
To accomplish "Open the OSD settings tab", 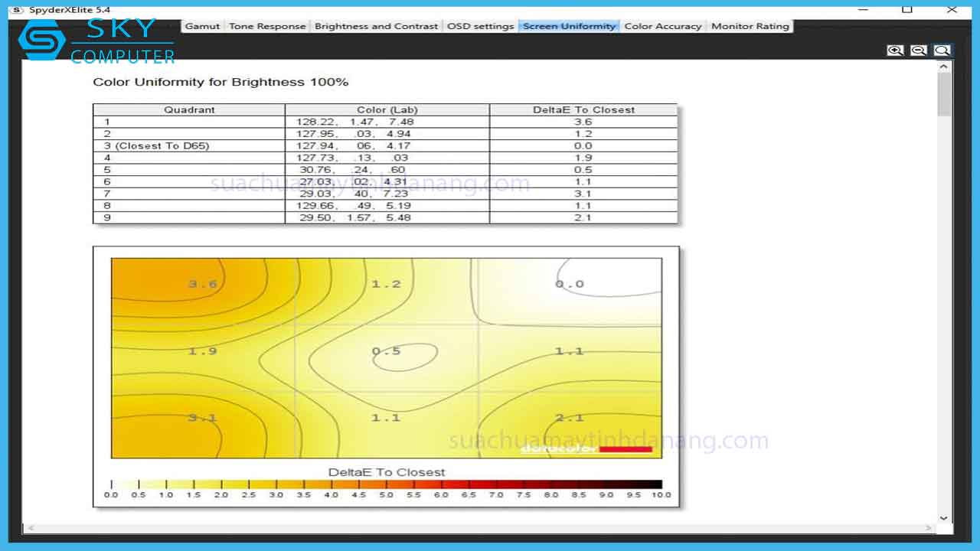I will pos(480,25).
